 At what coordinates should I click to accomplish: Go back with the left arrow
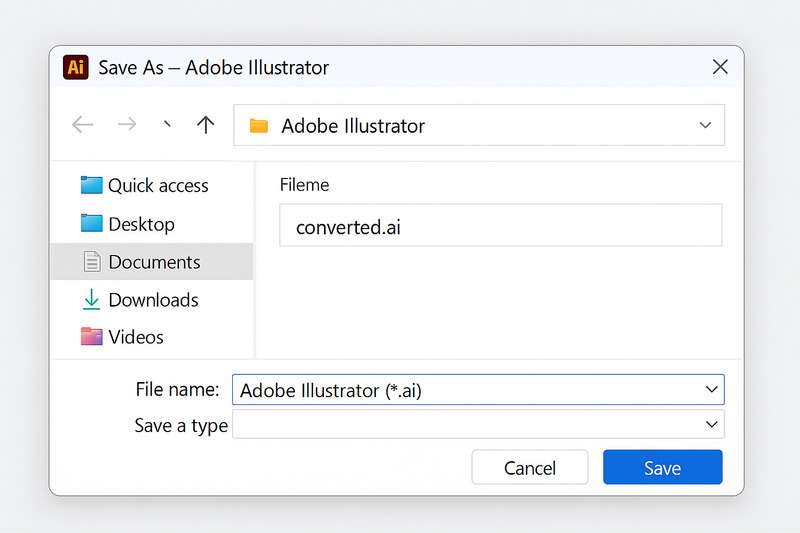tap(83, 124)
